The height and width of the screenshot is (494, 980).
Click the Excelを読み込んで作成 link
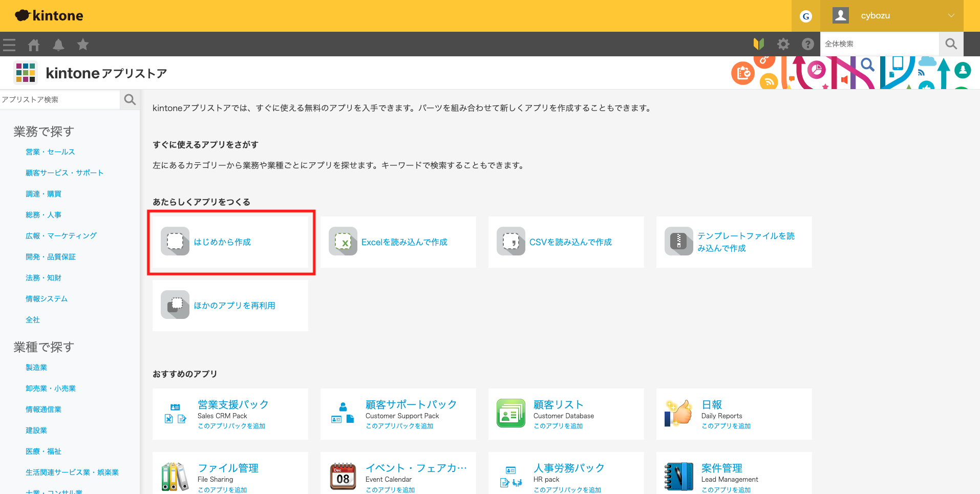[x=404, y=242]
